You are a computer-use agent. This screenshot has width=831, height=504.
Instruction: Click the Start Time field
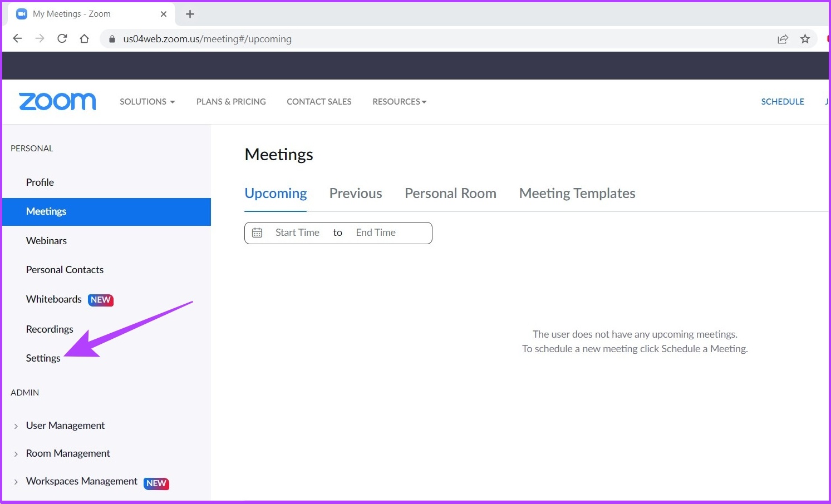coord(297,233)
